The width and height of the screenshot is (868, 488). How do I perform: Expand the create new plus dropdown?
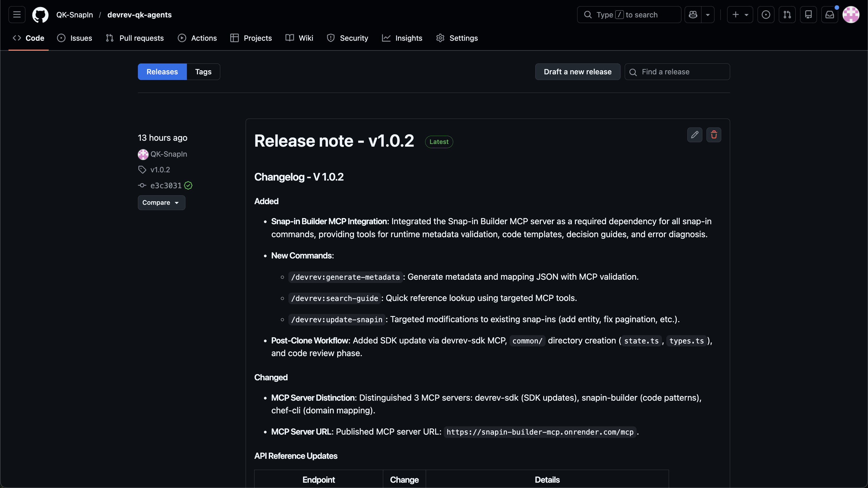point(740,15)
